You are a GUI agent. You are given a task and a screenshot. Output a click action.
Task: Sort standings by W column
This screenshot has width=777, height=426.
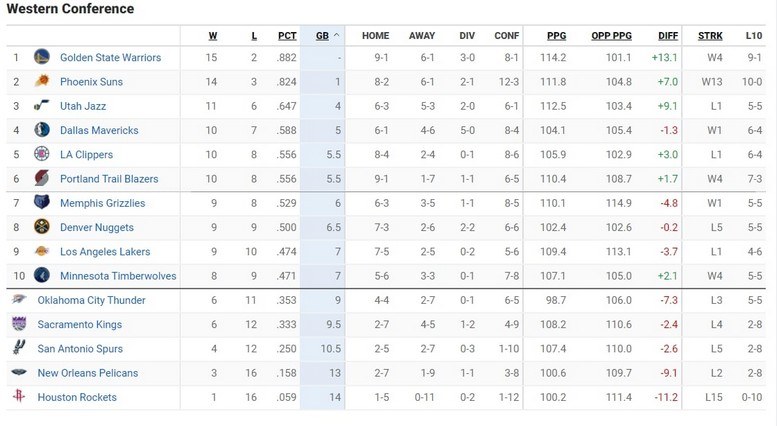coord(213,36)
